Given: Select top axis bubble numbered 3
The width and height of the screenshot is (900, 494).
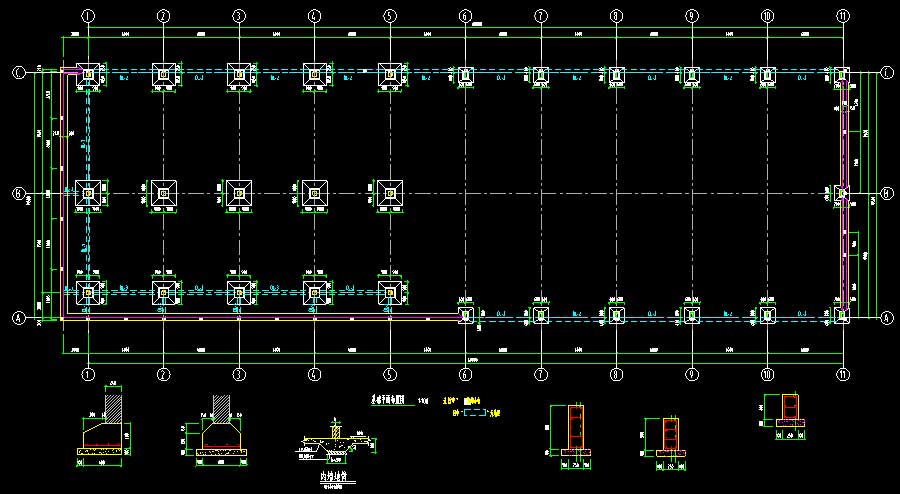Looking at the screenshot, I should coord(239,17).
